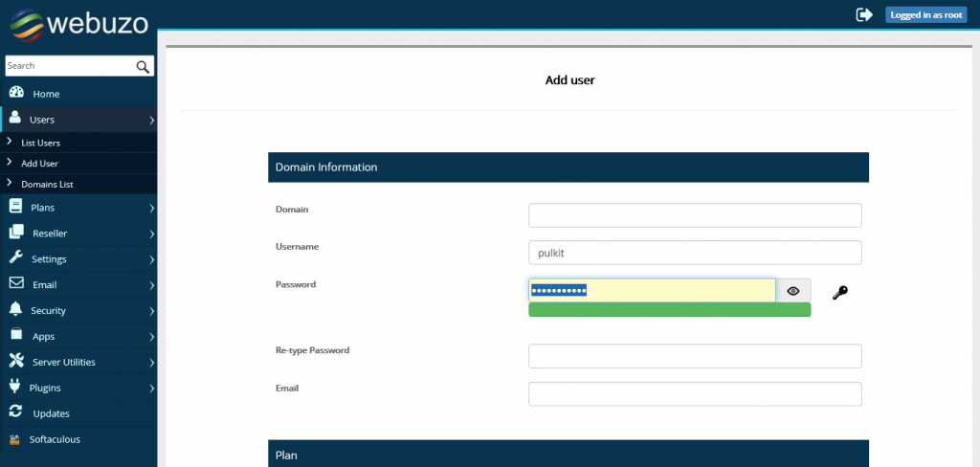Image resolution: width=980 pixels, height=467 pixels.
Task: Select the Server Utilities menu label
Action: pyautogui.click(x=64, y=362)
